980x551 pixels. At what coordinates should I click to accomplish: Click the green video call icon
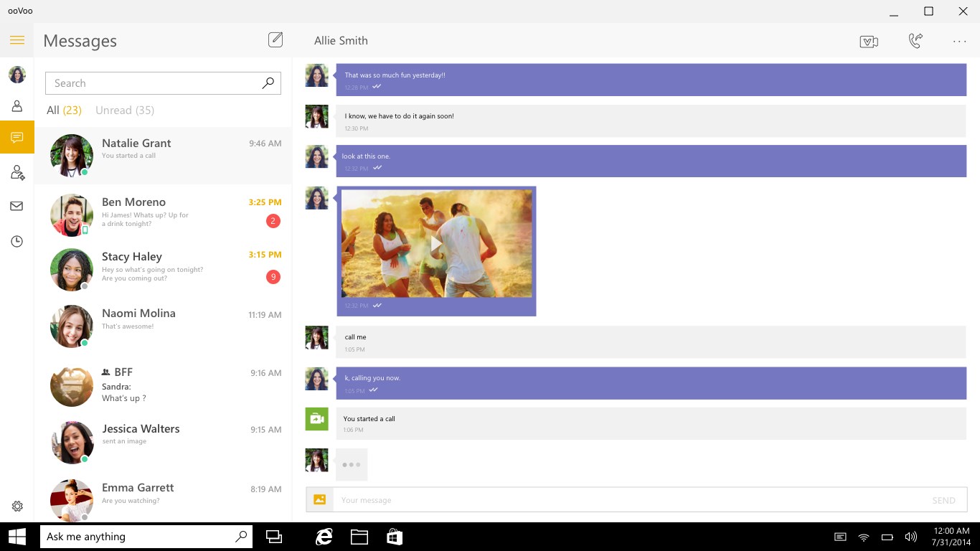317,419
